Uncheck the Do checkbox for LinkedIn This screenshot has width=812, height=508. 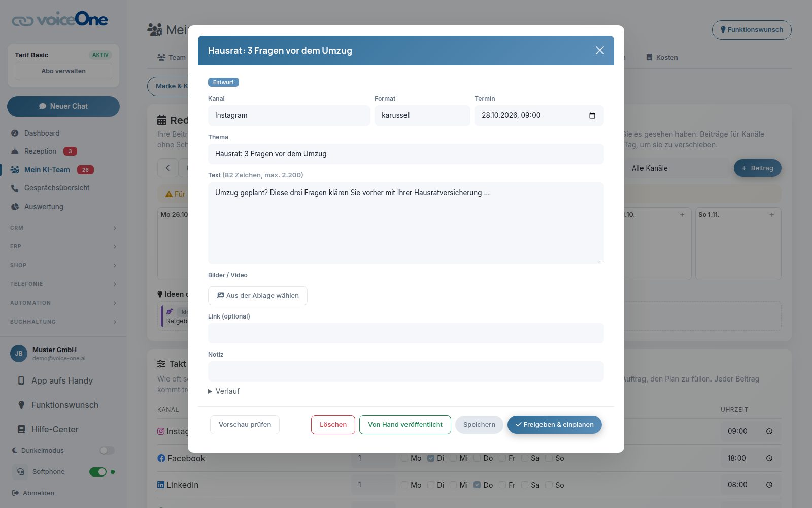click(x=477, y=485)
